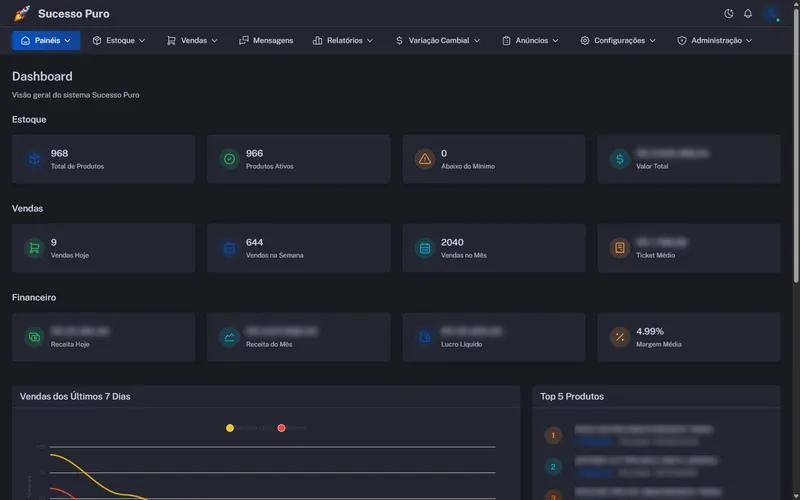Open the Relatórios menu
This screenshot has width=800, height=500.
click(x=343, y=40)
